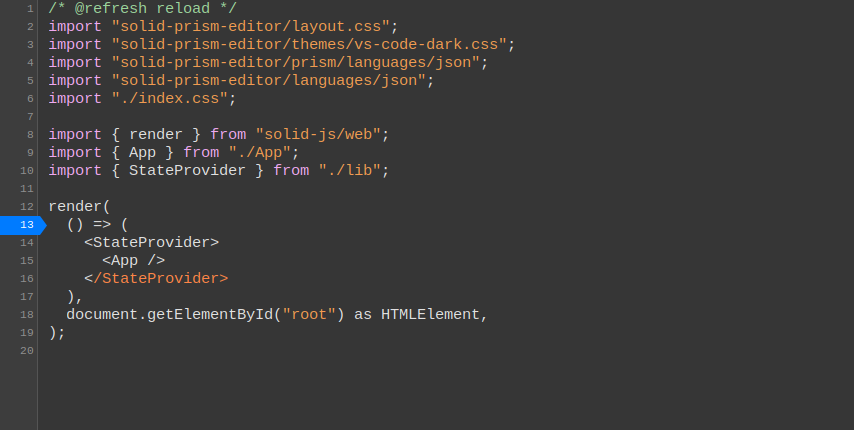The height and width of the screenshot is (430, 854).
Task: Click the '<App />' element
Action: pyautogui.click(x=133, y=260)
